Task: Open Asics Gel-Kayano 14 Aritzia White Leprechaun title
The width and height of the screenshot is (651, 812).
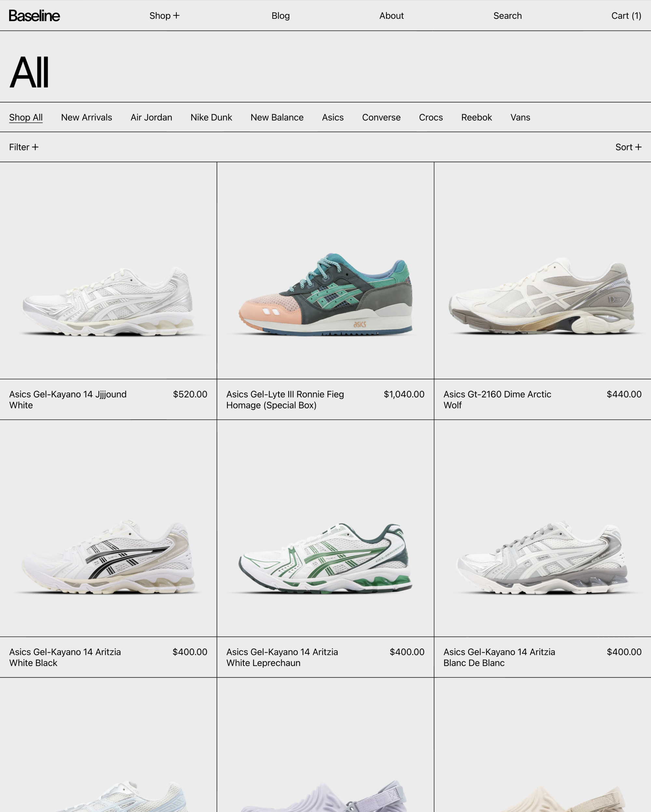Action: (x=282, y=657)
